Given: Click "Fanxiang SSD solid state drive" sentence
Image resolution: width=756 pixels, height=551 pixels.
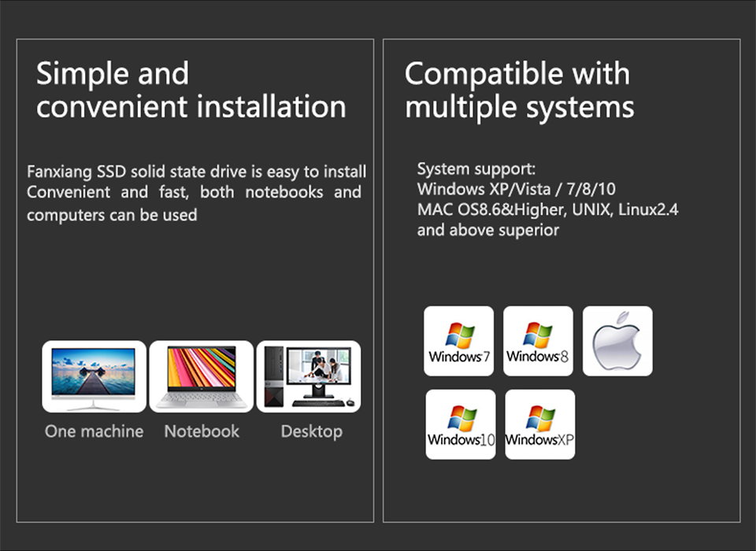Looking at the screenshot, I should [196, 172].
